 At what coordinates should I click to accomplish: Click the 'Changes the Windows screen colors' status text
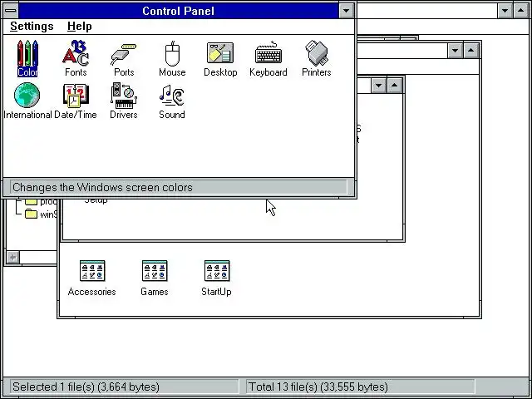[x=102, y=187]
